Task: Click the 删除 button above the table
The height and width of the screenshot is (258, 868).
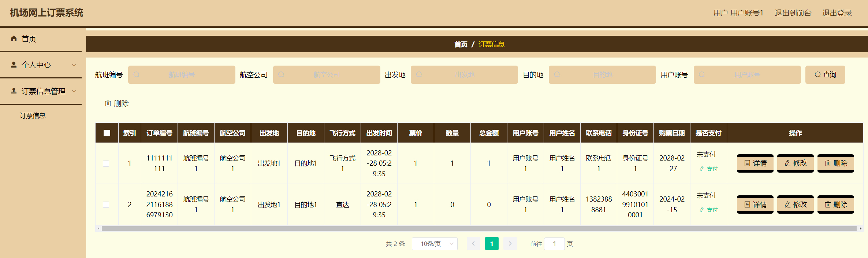Action: click(x=117, y=103)
